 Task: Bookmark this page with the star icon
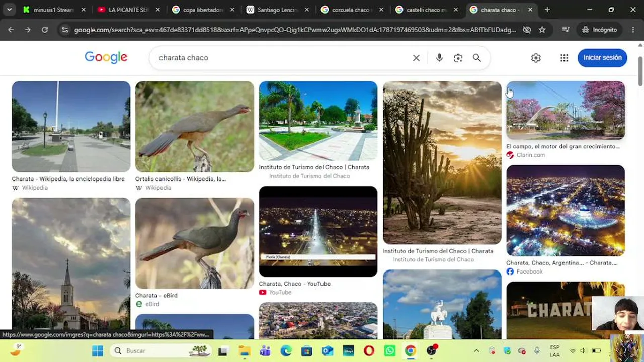click(x=542, y=30)
